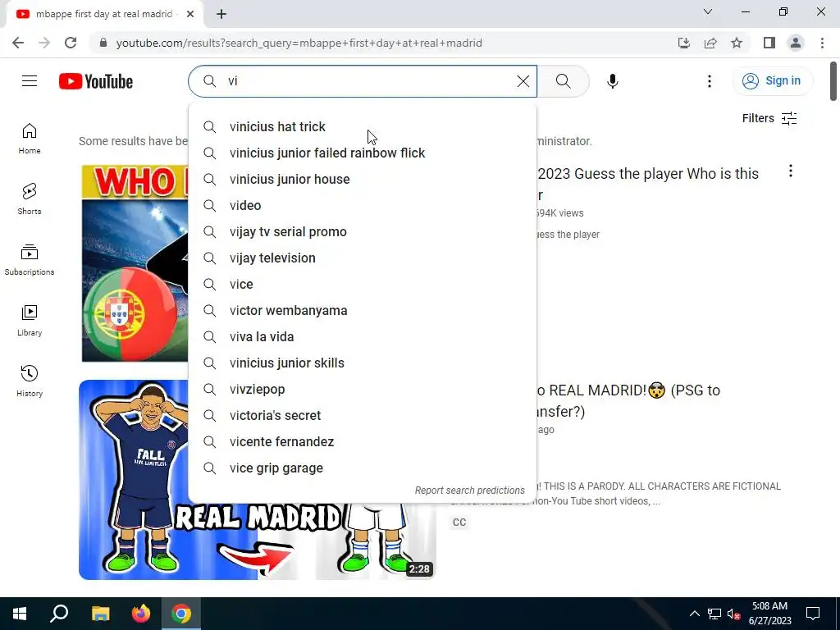Image resolution: width=840 pixels, height=630 pixels.
Task: Open the Home sidebar item
Action: coord(30,139)
